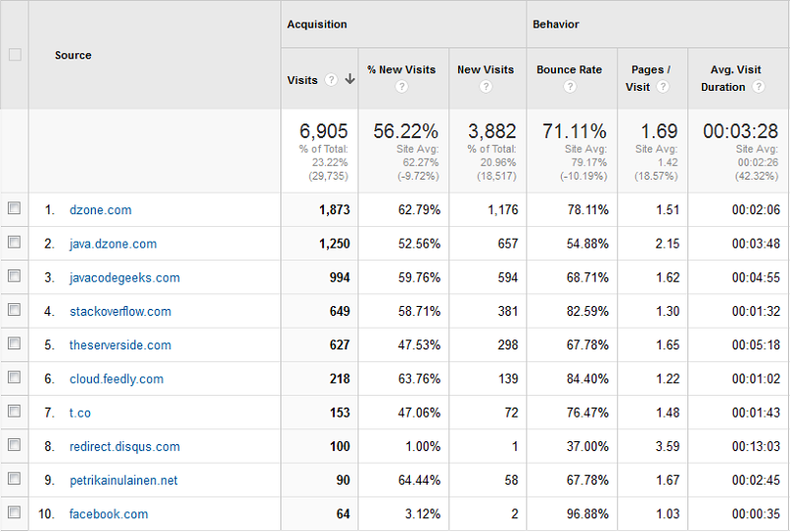Click dzone.com new visits 1,176

click(503, 210)
